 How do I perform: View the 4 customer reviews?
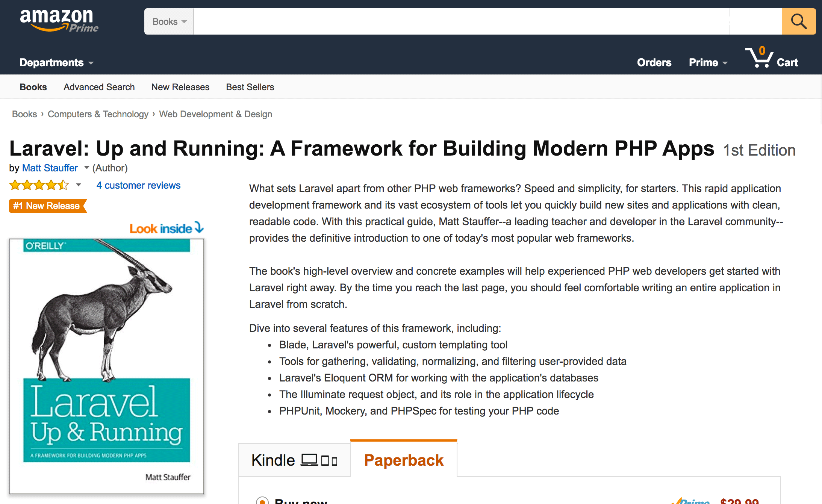tap(138, 185)
